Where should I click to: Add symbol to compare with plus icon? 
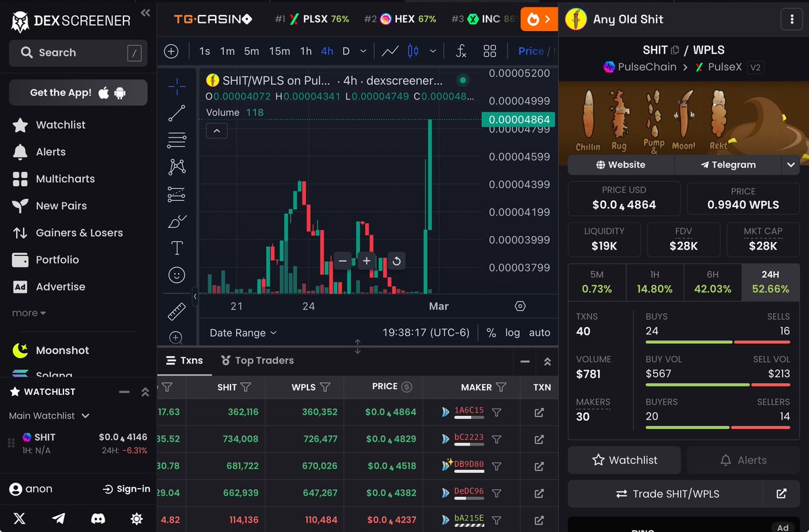click(x=171, y=51)
